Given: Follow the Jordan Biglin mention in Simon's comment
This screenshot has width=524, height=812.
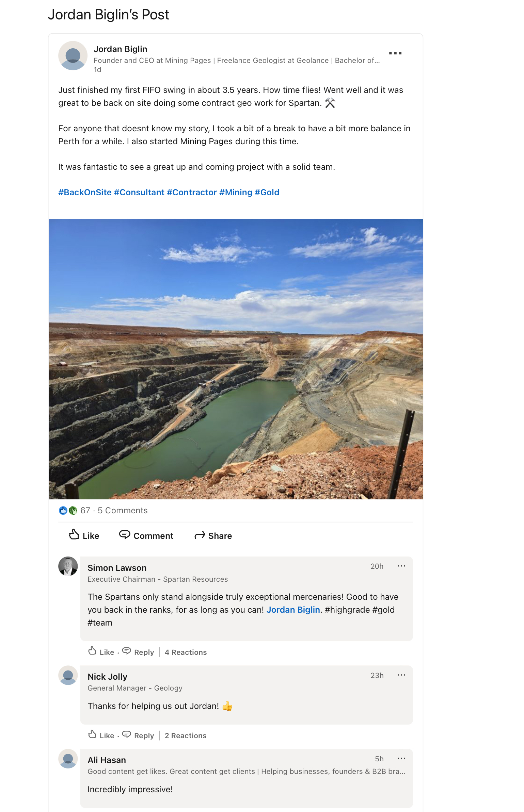Looking at the screenshot, I should pos(293,610).
